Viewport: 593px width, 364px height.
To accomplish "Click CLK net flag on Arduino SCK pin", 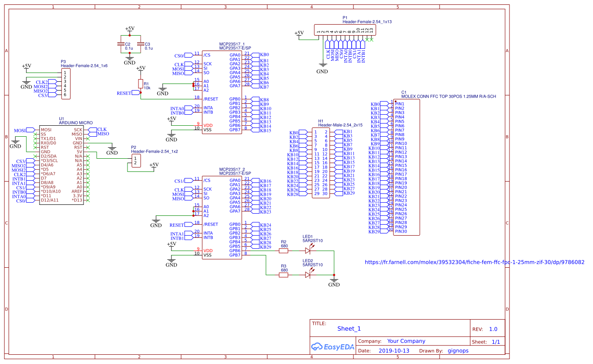I will tap(98, 130).
